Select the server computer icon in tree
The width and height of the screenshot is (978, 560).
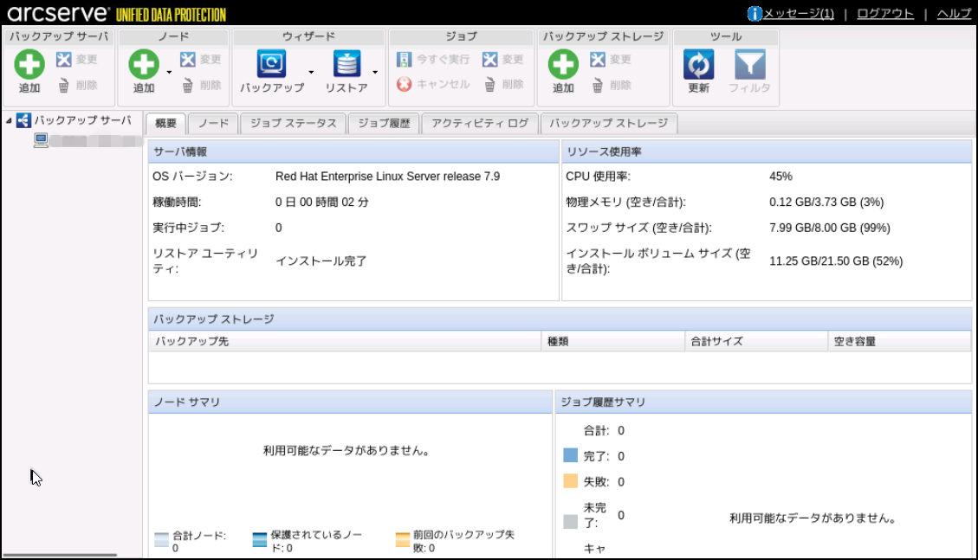tap(41, 140)
